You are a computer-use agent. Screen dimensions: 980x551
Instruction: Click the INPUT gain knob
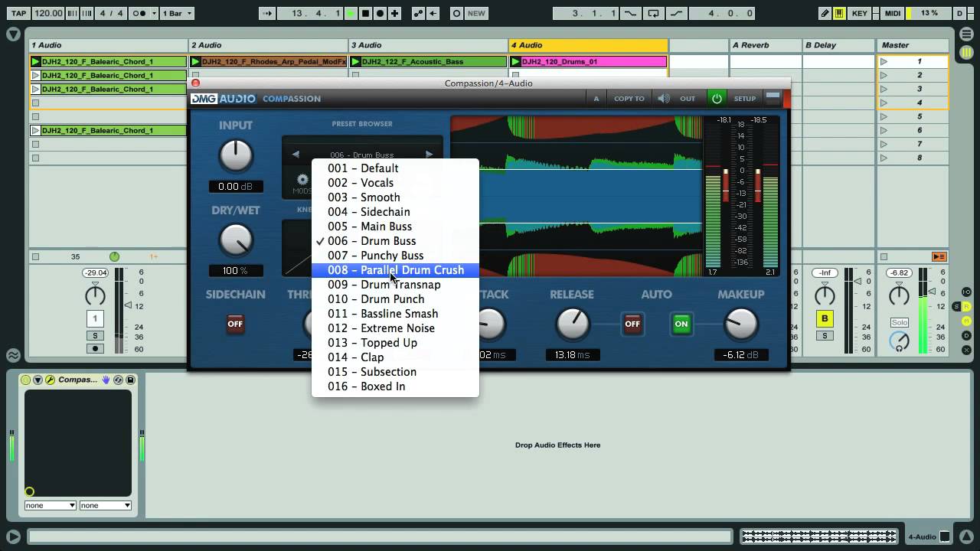236,155
